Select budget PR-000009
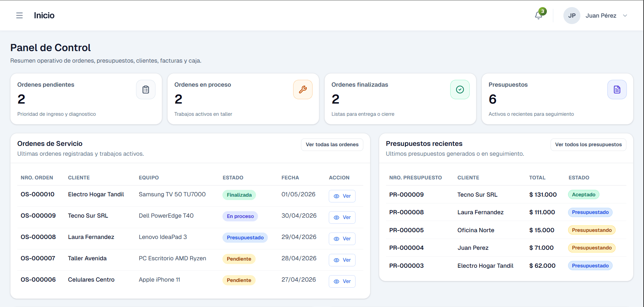 click(x=406, y=195)
